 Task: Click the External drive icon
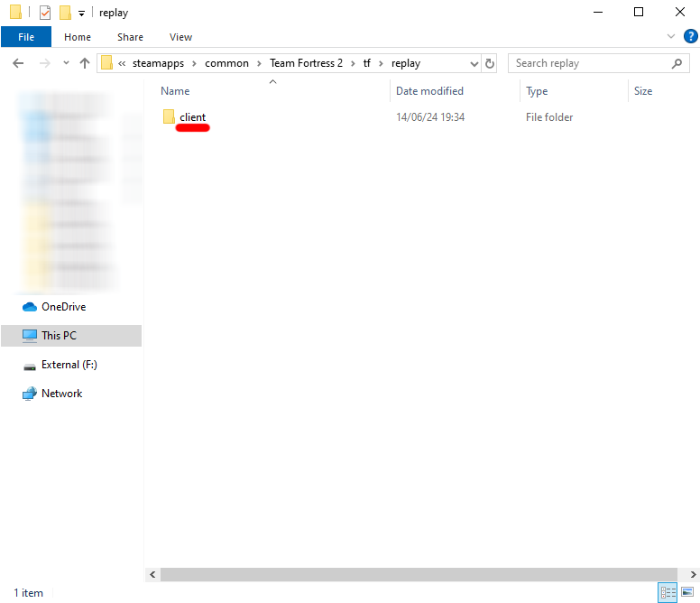(30, 367)
